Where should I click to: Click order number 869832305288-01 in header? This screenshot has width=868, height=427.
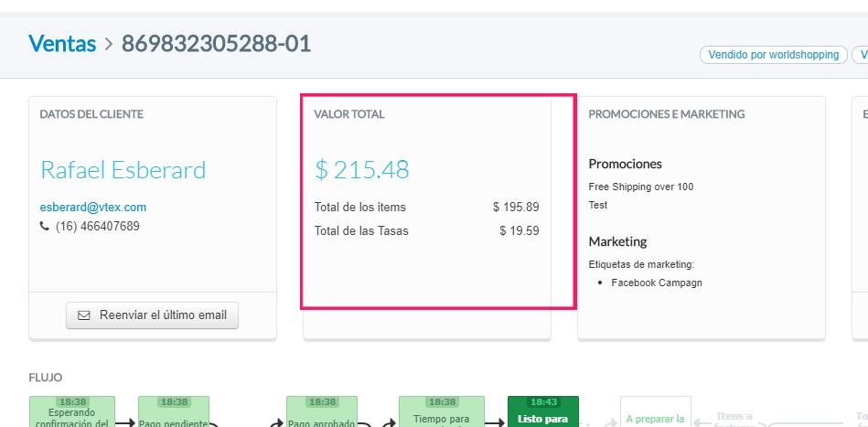[216, 43]
